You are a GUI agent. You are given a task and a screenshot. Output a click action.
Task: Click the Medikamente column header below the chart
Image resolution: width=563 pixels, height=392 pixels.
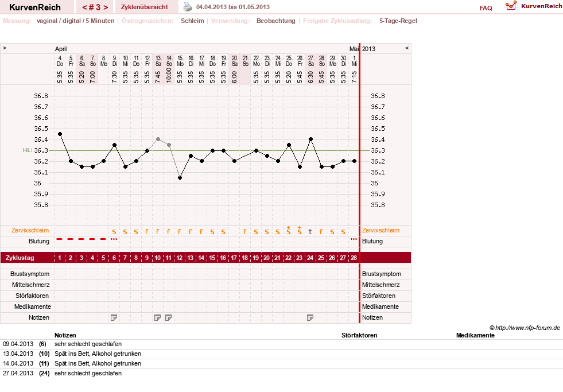point(475,335)
